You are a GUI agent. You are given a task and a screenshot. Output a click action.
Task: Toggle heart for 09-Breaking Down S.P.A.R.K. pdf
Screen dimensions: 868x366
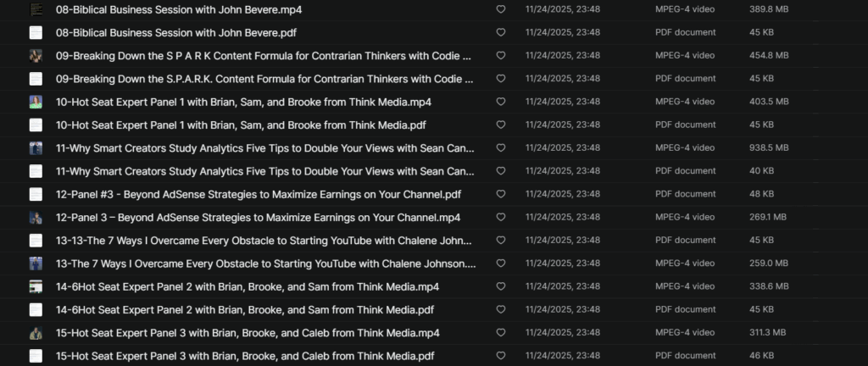pyautogui.click(x=500, y=79)
